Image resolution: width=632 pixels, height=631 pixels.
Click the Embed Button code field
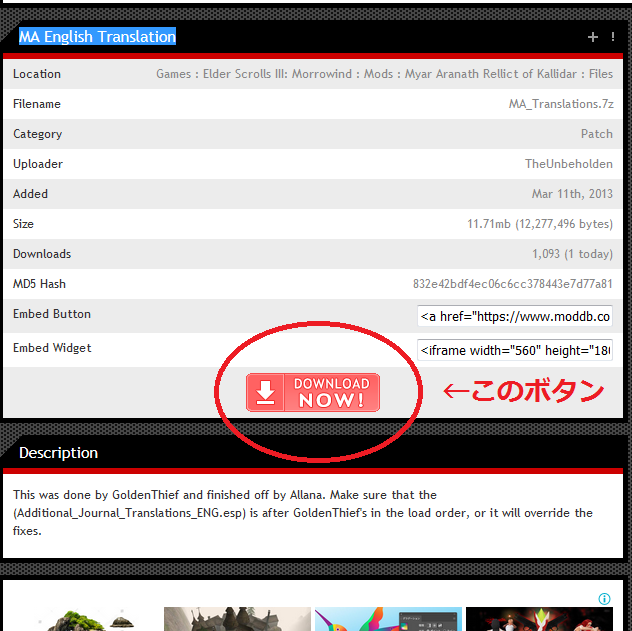(x=515, y=316)
